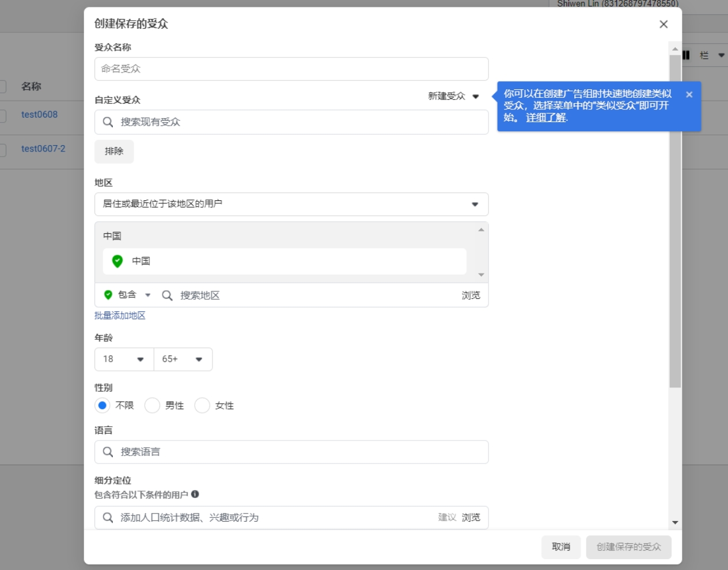Image resolution: width=728 pixels, height=570 pixels.
Task: Click the 批量添加地区 link
Action: 120,316
